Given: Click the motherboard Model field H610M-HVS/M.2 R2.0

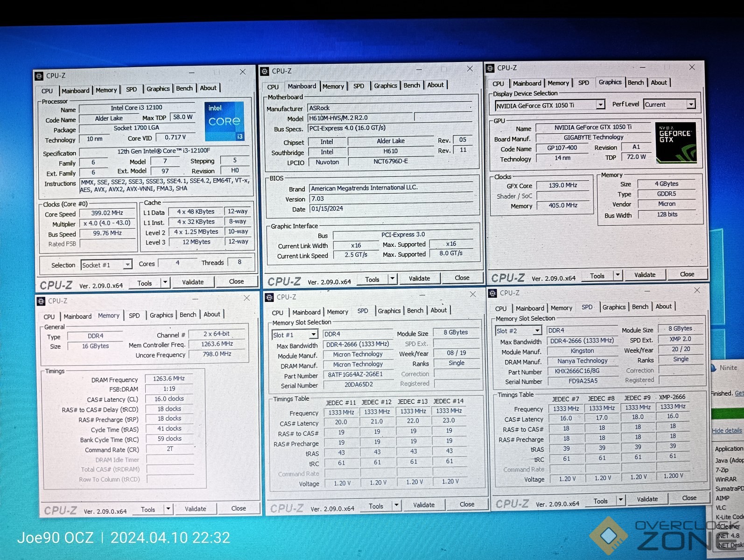Looking at the screenshot, I should coord(360,118).
